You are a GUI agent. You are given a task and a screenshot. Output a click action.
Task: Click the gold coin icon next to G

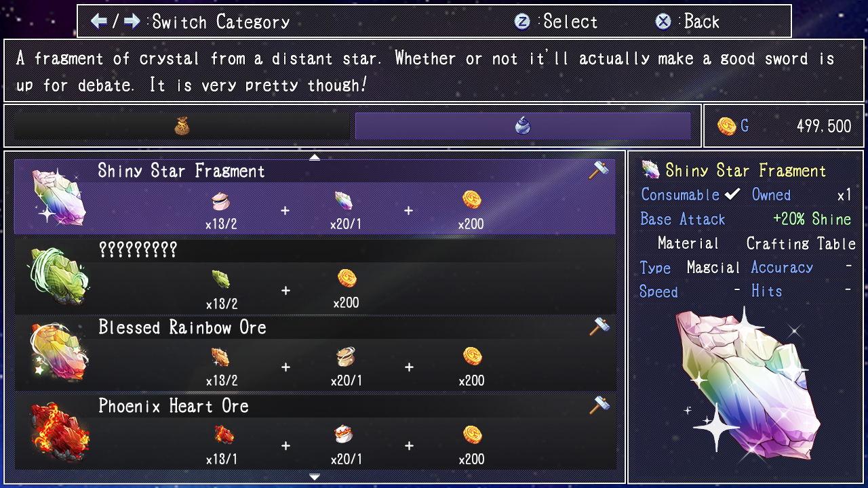727,125
